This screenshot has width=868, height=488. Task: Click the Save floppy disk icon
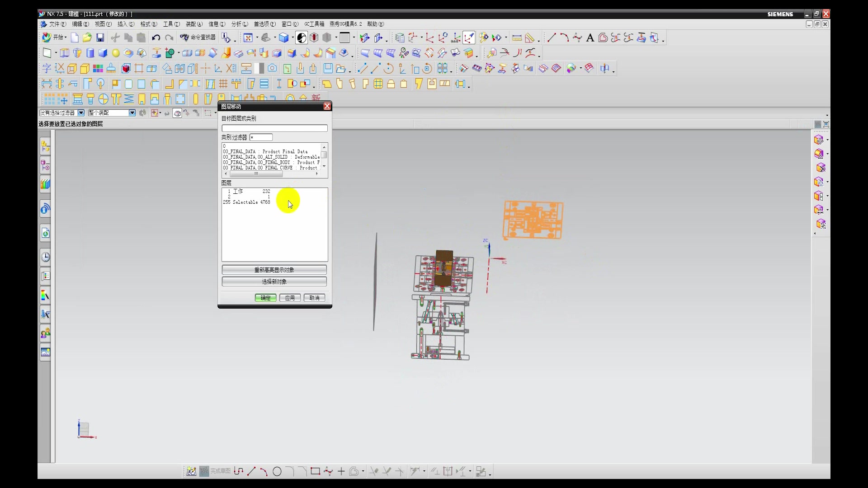coord(100,38)
